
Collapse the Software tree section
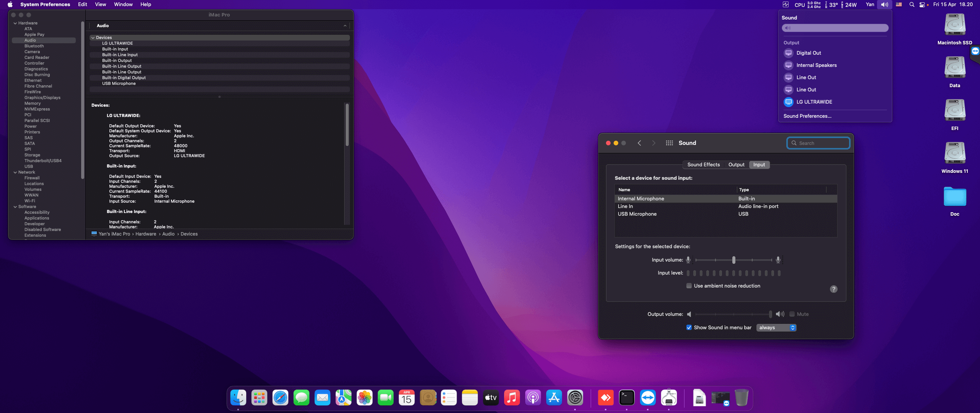15,207
